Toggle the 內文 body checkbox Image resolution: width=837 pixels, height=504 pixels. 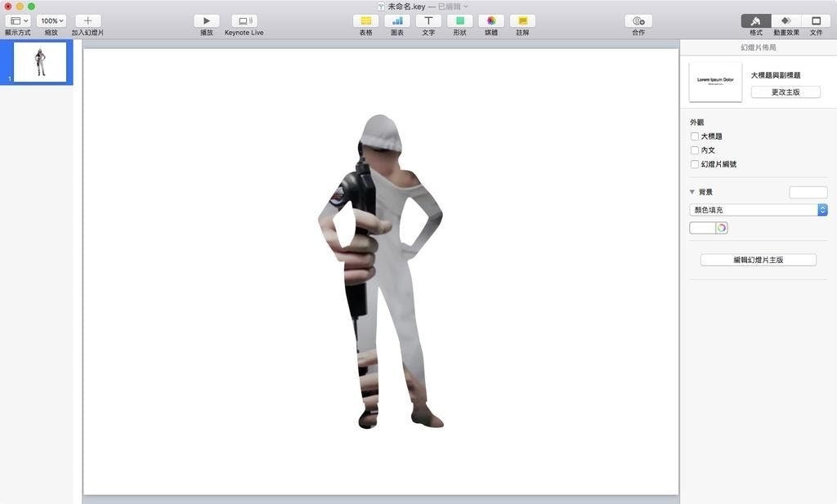coord(695,150)
